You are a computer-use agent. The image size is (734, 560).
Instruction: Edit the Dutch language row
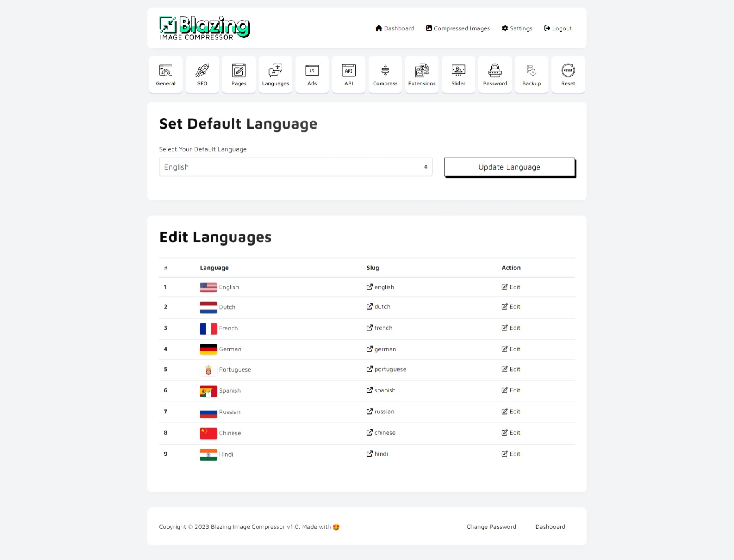(511, 307)
